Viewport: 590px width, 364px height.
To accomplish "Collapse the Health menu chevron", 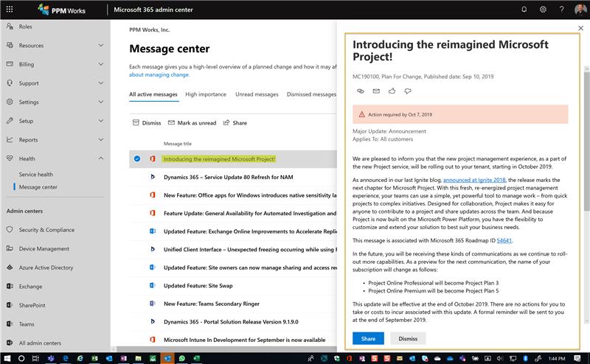I will coord(101,158).
